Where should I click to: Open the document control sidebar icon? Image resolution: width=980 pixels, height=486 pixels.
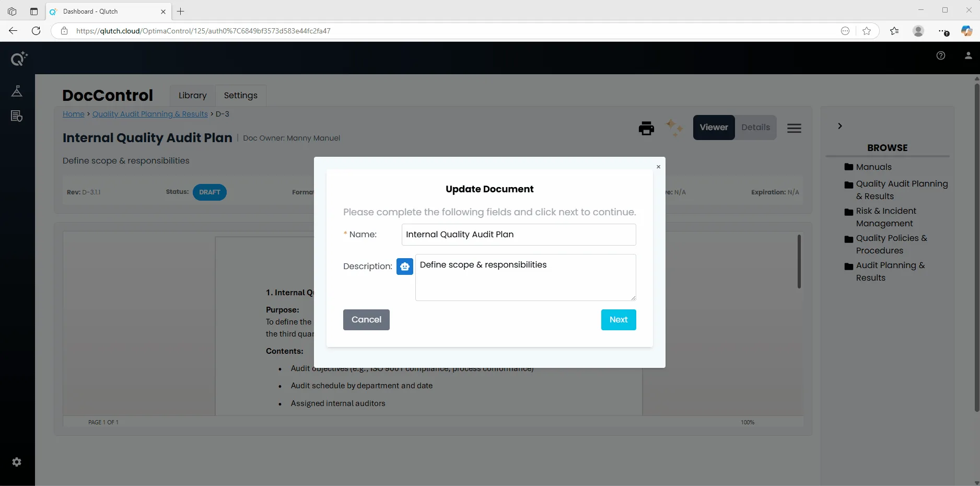pos(17,116)
